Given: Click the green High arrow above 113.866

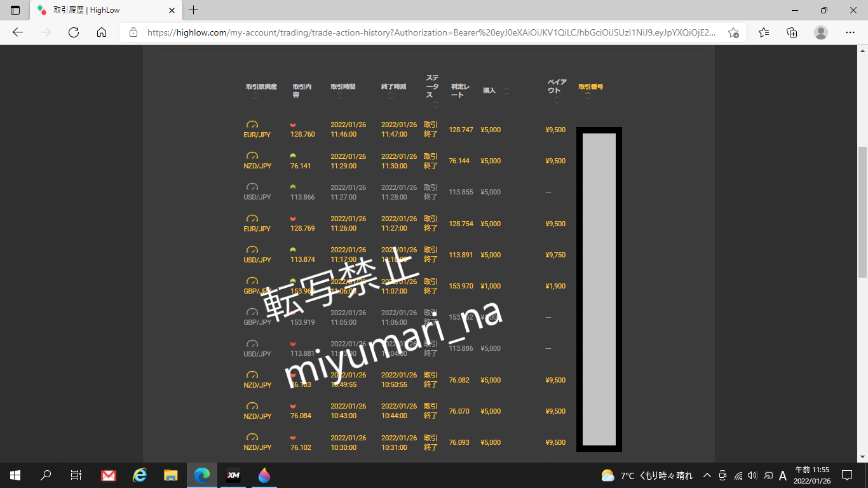Looking at the screenshot, I should click(293, 187).
